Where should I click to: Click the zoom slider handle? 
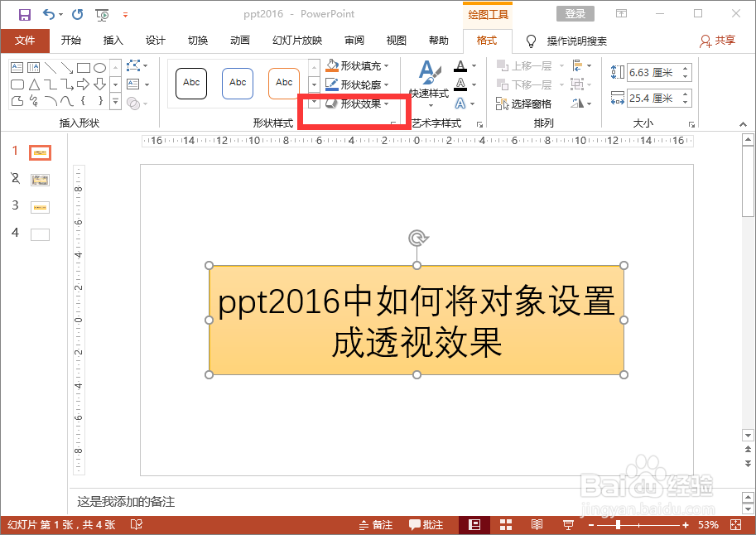(x=618, y=525)
